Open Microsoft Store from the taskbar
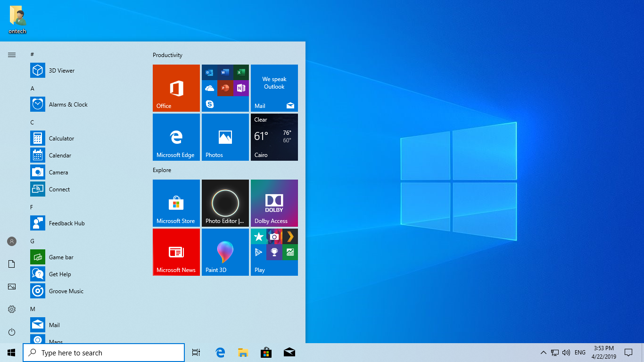This screenshot has width=644, height=362. point(266,353)
